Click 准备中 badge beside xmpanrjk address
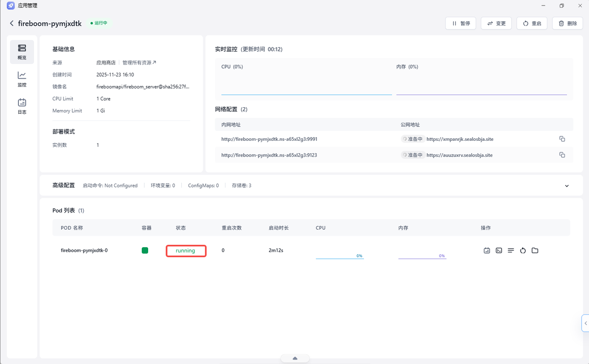The image size is (589, 364). tap(413, 139)
